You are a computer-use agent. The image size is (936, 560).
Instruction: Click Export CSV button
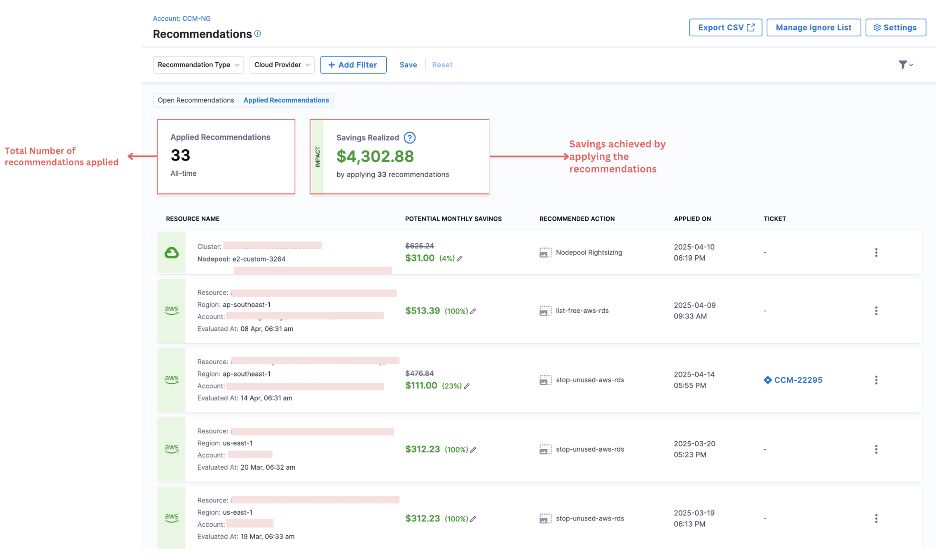725,28
